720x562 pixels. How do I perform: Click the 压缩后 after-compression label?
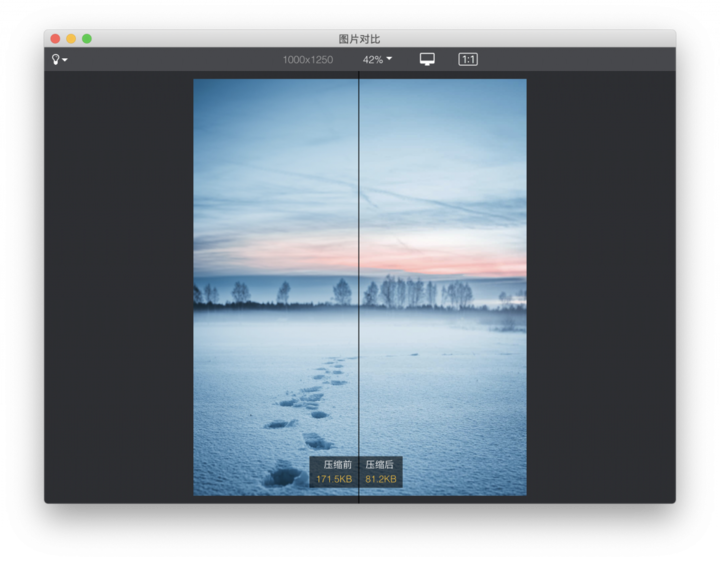click(x=379, y=465)
